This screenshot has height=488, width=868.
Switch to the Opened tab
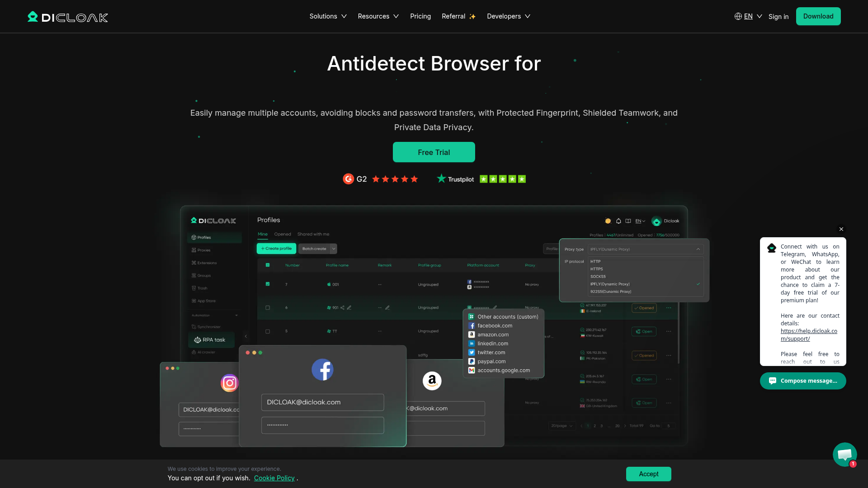[283, 234]
